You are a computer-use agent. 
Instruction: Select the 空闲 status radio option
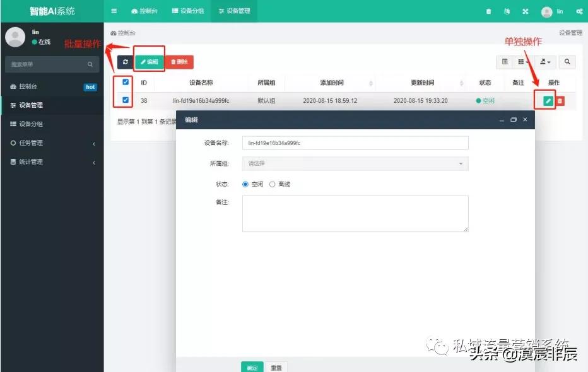pyautogui.click(x=246, y=185)
